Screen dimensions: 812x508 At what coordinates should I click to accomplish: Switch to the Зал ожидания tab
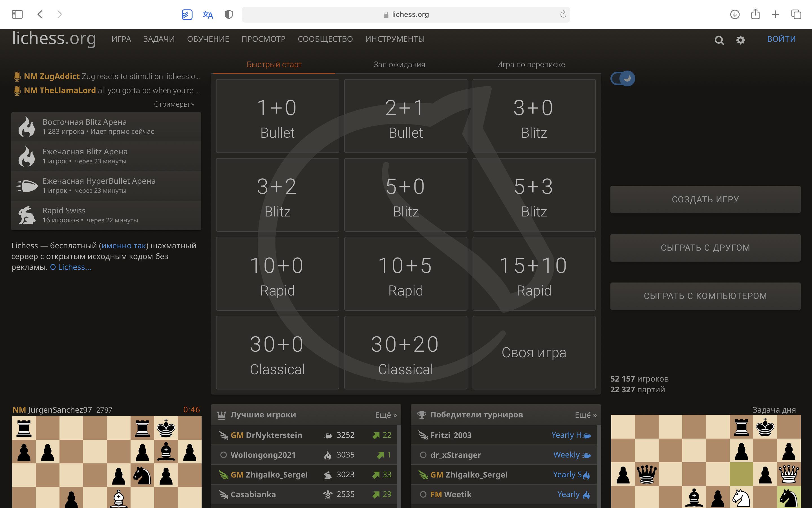click(x=399, y=65)
